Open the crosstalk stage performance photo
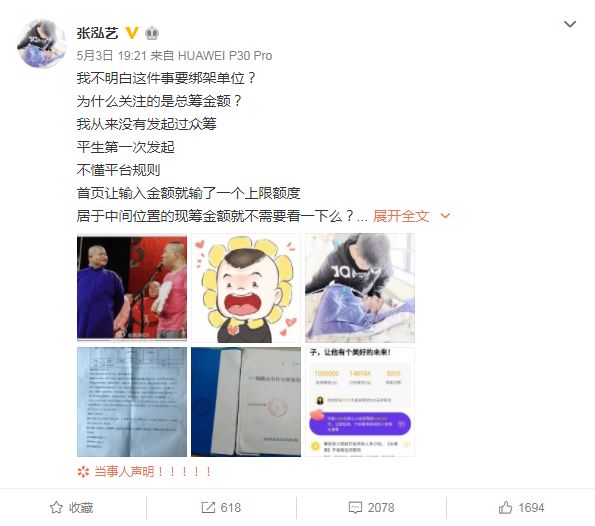595x526 pixels. tap(132, 288)
